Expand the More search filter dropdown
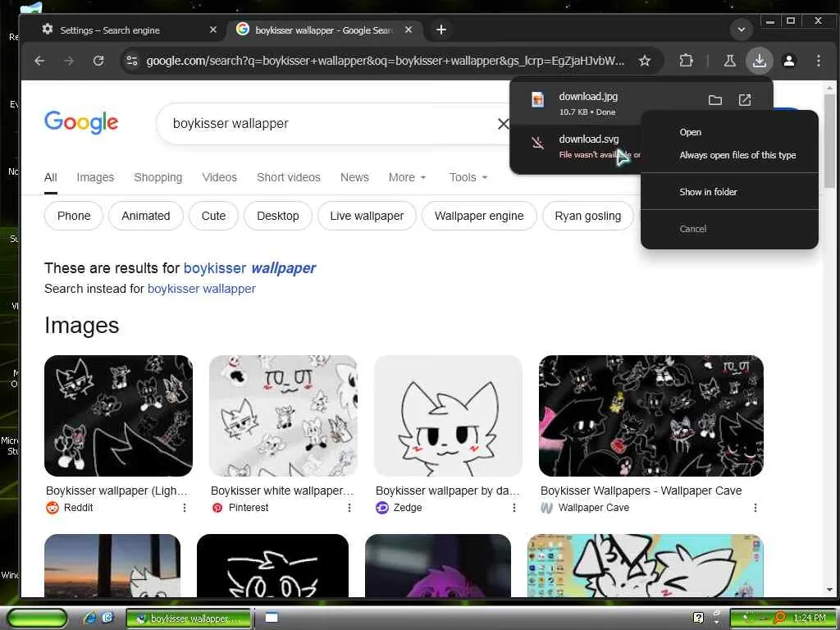Image resolution: width=840 pixels, height=630 pixels. pyautogui.click(x=407, y=177)
